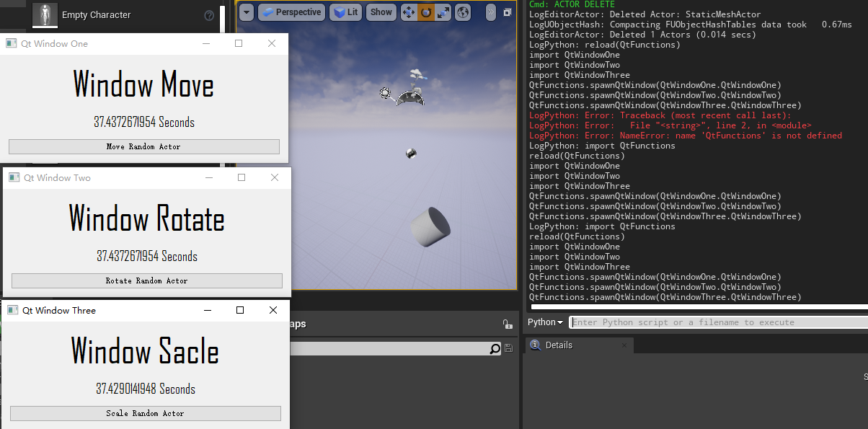Click the save search floppy disk icon
The image size is (868, 429).
509,349
